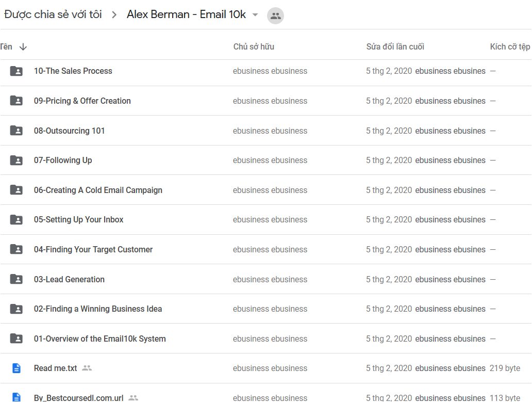Click the By_Bestcoursedl.com.url file icon
Image resolution: width=532 pixels, height=402 pixels.
(16, 397)
